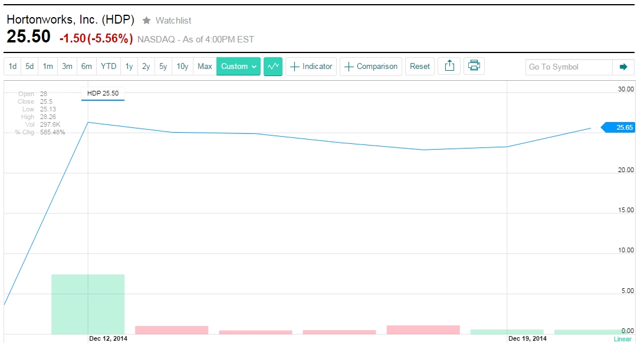Click the 5.00 axis label

point(627,291)
